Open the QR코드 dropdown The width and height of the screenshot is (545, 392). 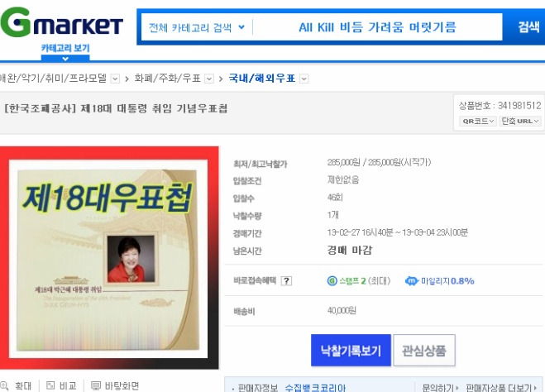coord(478,121)
